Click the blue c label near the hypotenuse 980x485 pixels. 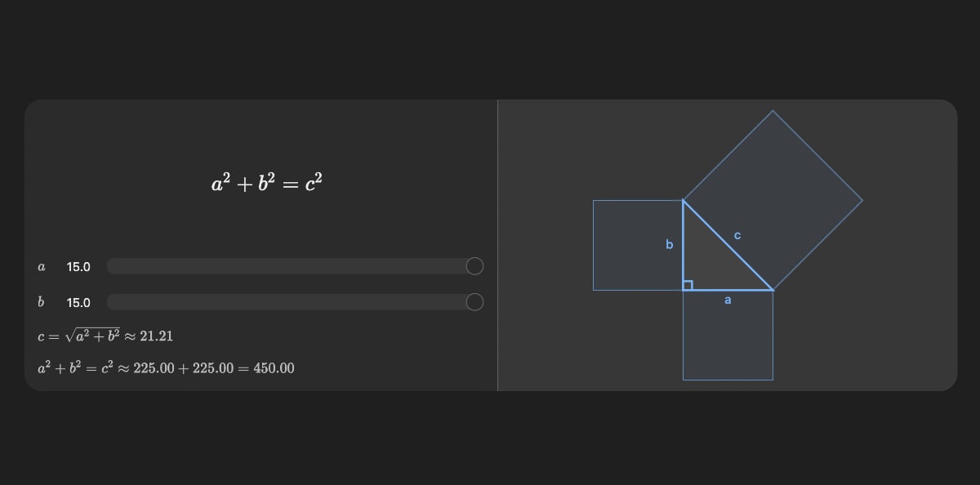[737, 235]
